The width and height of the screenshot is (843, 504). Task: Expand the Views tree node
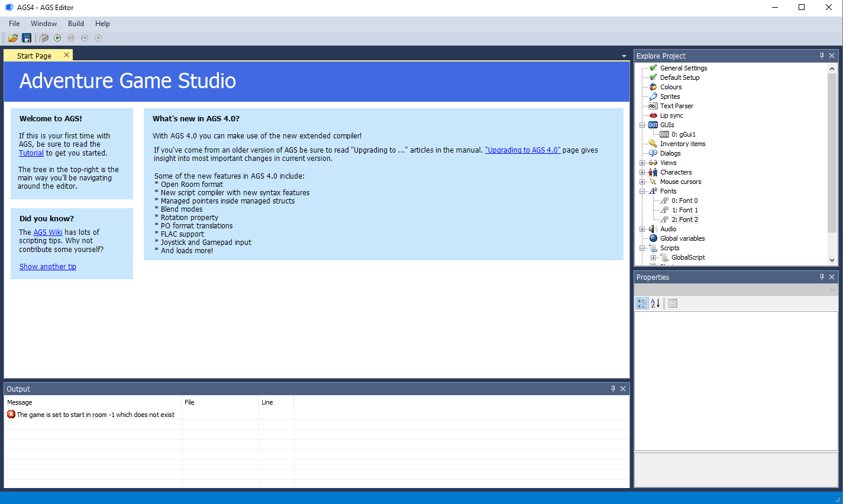coord(642,163)
